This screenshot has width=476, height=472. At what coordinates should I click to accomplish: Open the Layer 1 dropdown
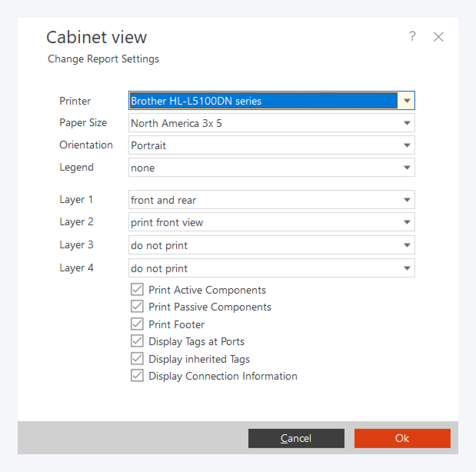coord(407,200)
